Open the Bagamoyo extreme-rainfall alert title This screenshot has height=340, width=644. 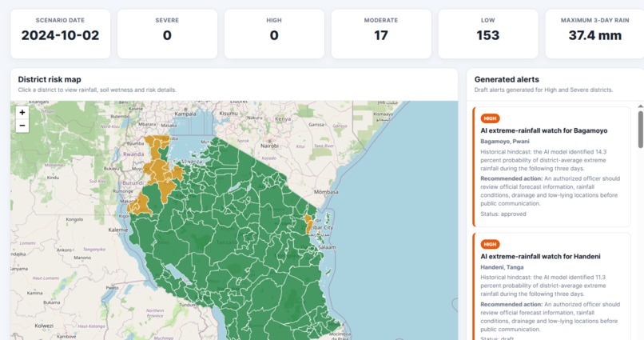[x=544, y=130]
